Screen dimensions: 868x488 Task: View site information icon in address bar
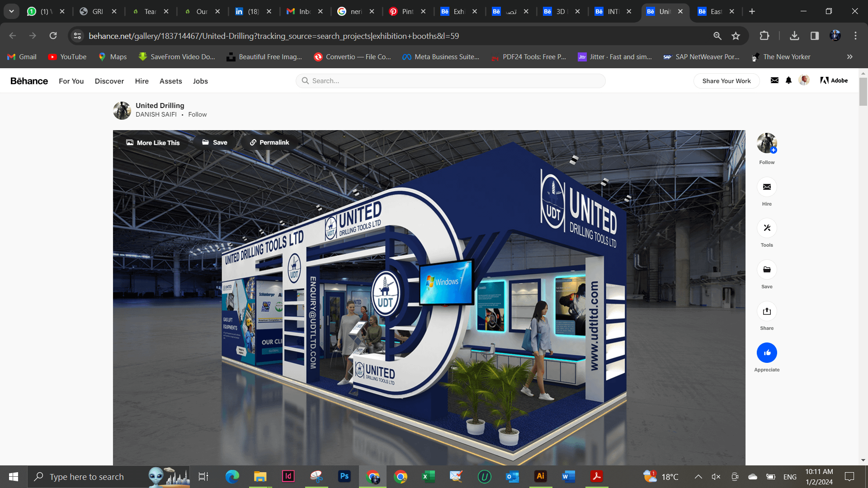click(77, 36)
